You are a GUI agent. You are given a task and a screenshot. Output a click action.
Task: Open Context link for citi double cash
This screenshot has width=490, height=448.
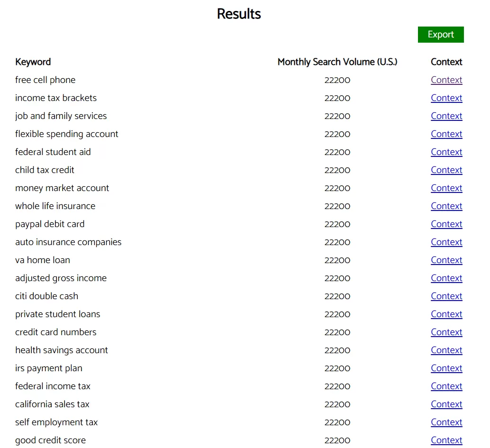[446, 296]
